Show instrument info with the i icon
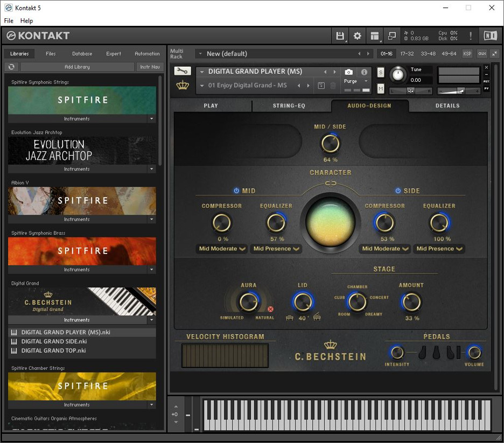Image resolution: width=504 pixels, height=443 pixels. click(364, 72)
